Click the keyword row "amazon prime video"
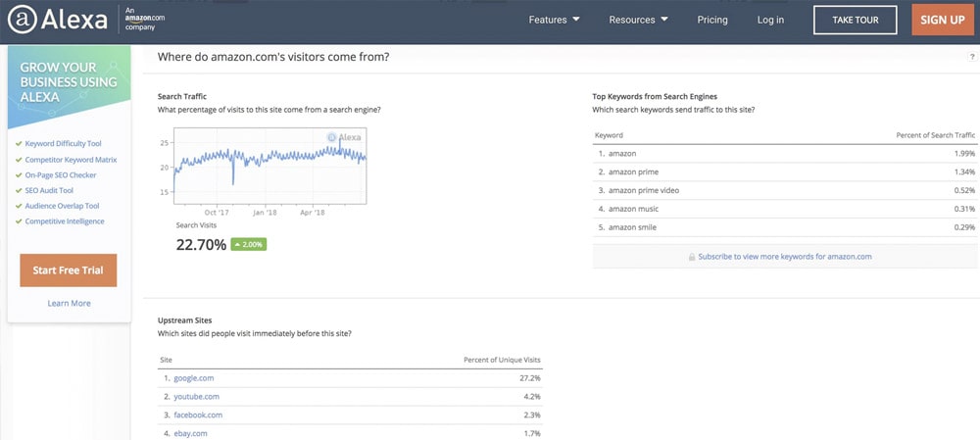Viewport: 980px width, 440px height. click(x=784, y=190)
